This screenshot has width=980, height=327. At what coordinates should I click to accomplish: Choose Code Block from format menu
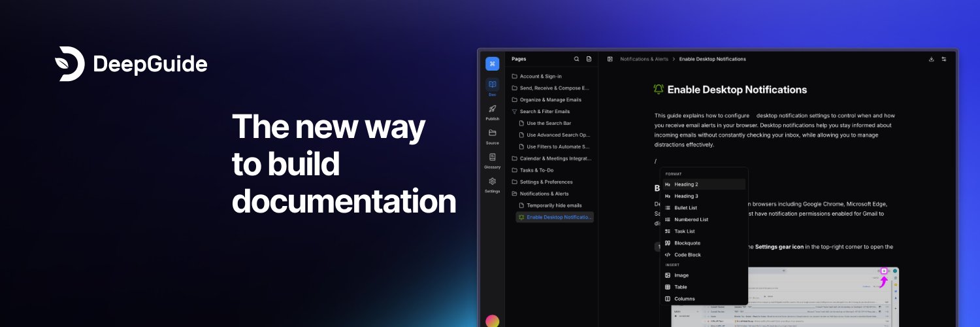click(x=704, y=255)
